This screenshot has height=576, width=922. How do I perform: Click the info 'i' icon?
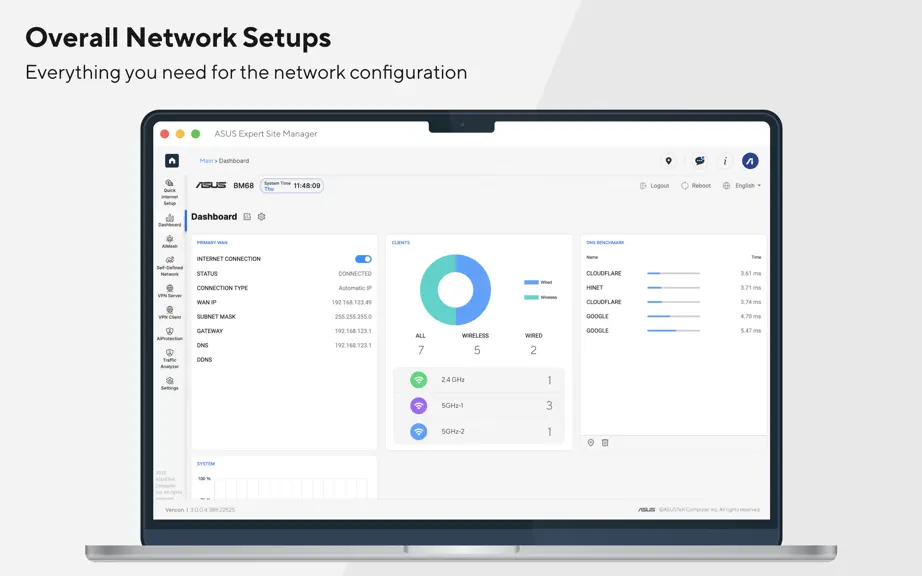pos(725,160)
